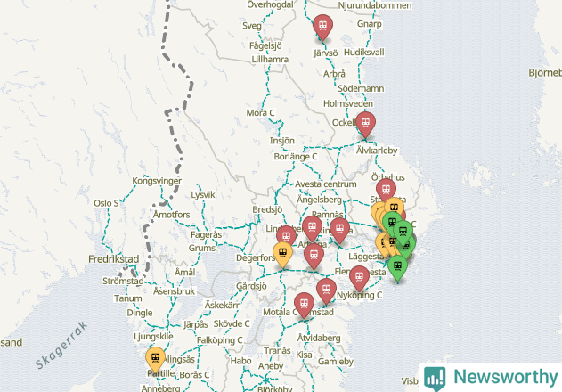
Task: Click the Borlänge C station label
Action: pyautogui.click(x=296, y=157)
